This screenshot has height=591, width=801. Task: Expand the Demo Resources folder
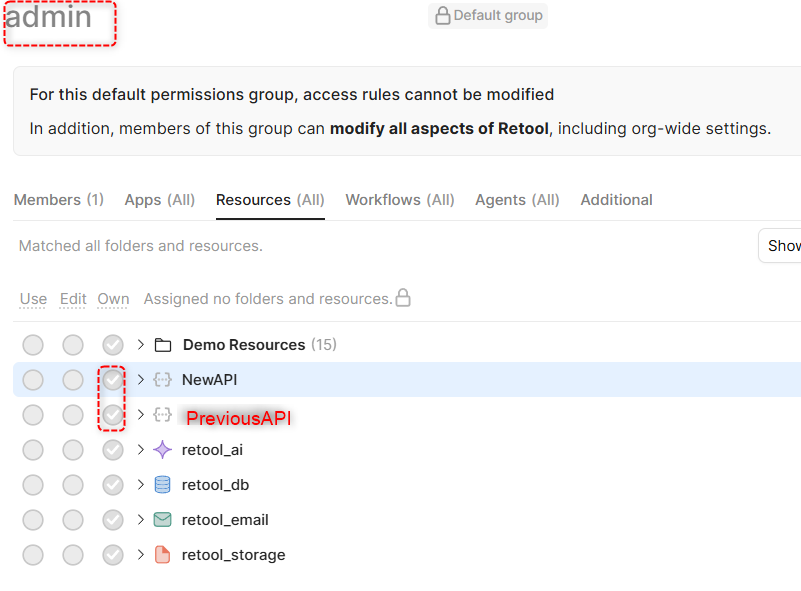(140, 345)
